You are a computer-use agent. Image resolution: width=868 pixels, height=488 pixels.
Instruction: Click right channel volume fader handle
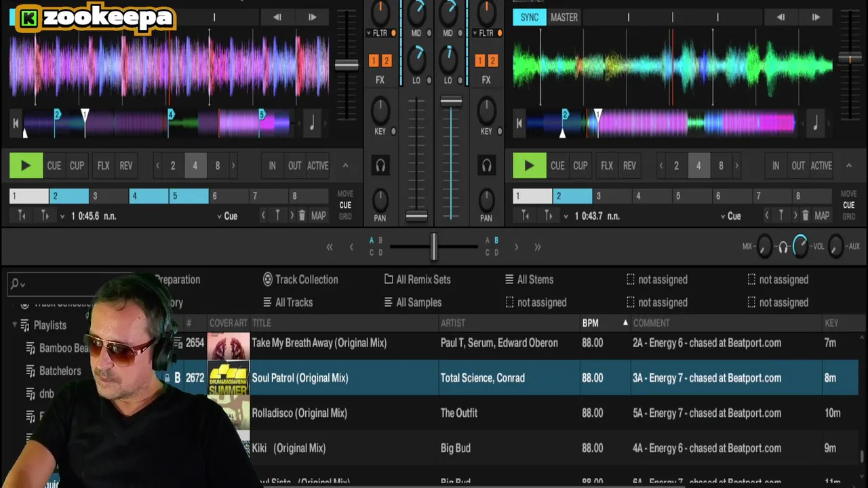(451, 102)
